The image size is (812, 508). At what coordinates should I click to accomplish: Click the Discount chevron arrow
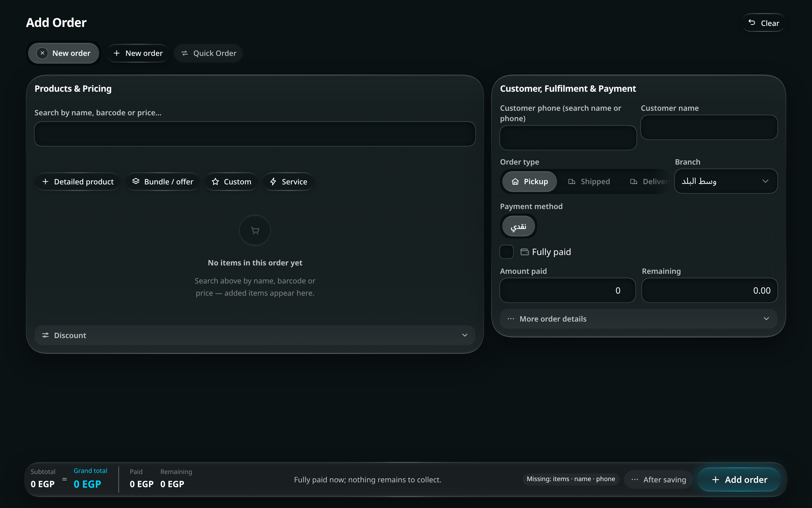point(465,335)
